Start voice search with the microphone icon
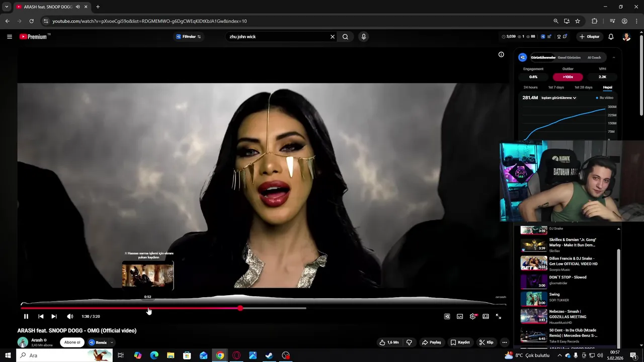Viewport: 644px width, 362px height. [363, 37]
